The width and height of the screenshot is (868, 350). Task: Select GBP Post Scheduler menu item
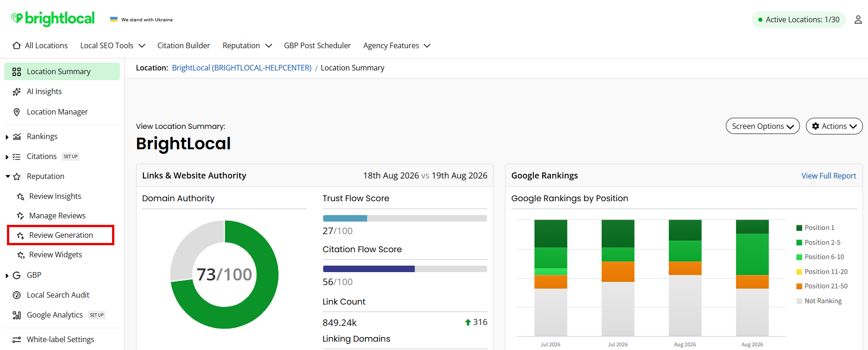tap(318, 45)
